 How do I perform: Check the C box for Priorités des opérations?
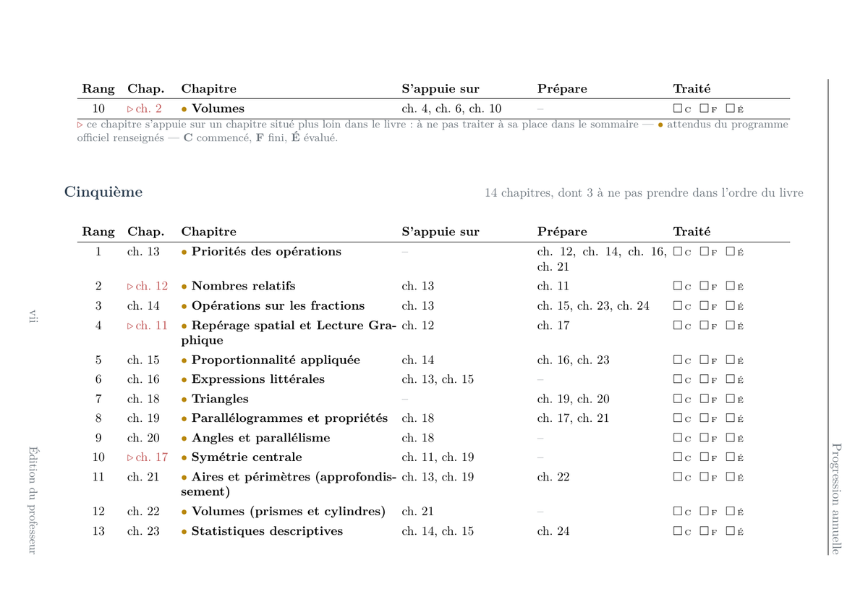[x=677, y=252]
